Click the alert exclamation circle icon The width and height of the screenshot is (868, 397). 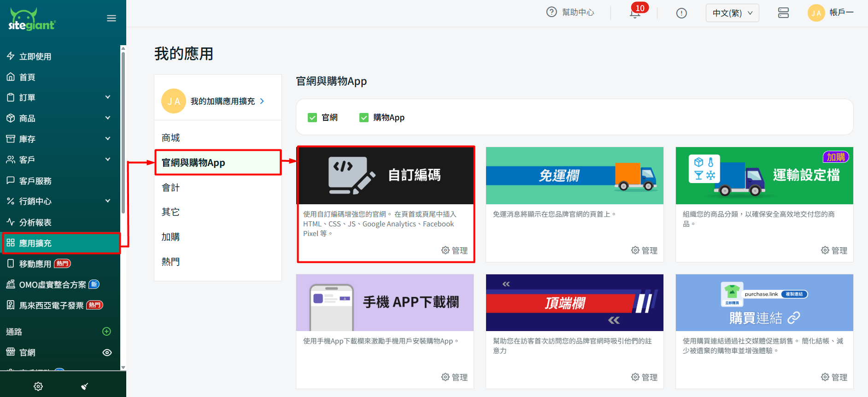coord(681,13)
